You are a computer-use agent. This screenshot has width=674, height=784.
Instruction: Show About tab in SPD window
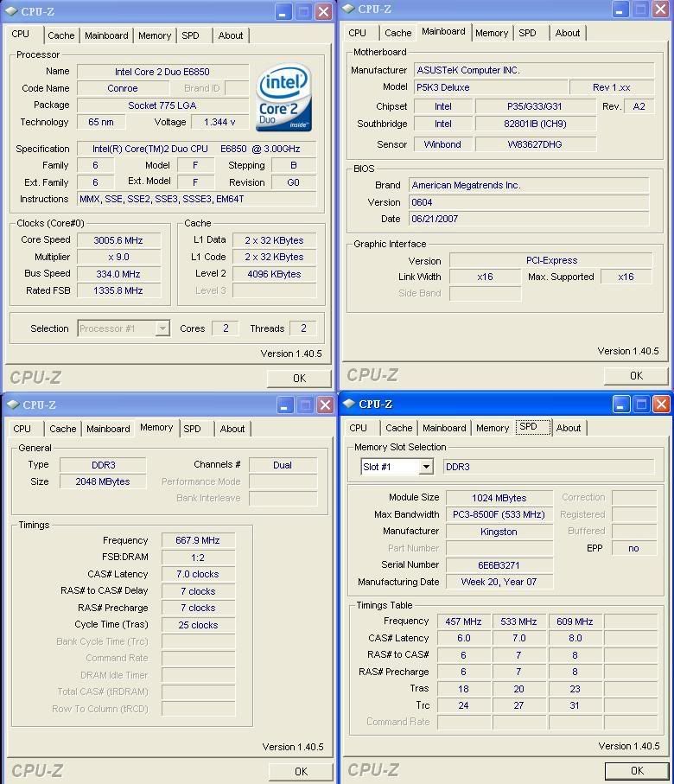[569, 428]
